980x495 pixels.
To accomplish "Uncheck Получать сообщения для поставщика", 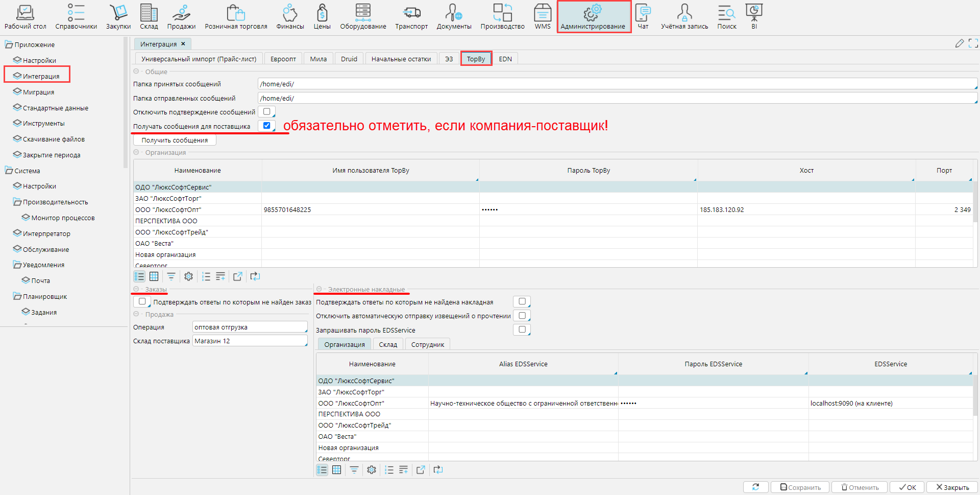I will [x=266, y=126].
